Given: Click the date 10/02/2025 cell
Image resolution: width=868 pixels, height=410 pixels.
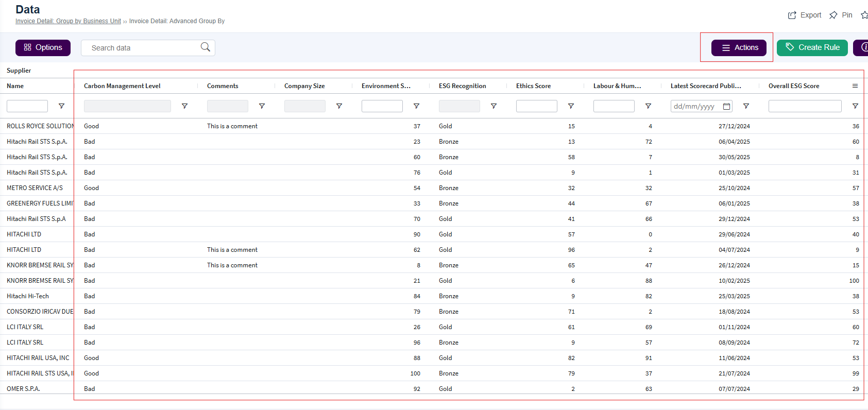Looking at the screenshot, I should click(735, 281).
